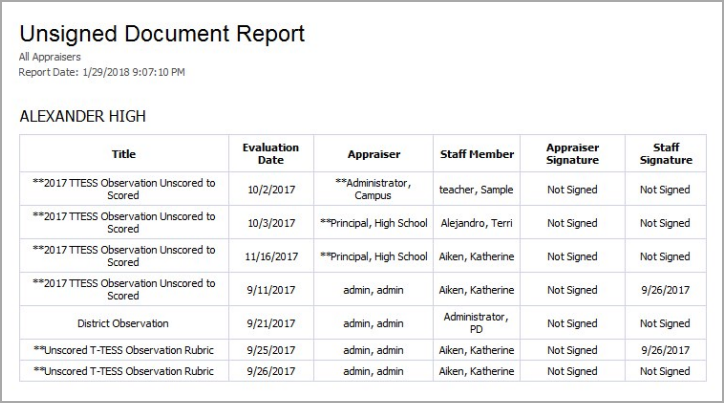The height and width of the screenshot is (403, 724).
Task: Click the Report Date line
Action: click(x=102, y=72)
